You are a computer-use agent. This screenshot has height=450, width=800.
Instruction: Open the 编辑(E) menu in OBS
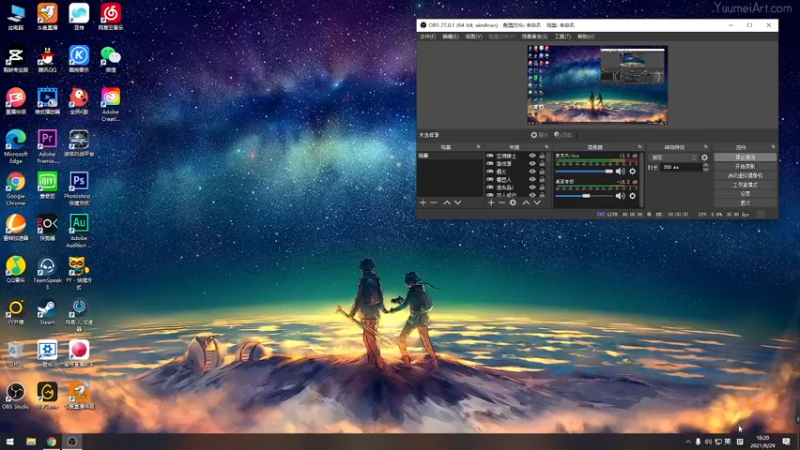tap(450, 37)
